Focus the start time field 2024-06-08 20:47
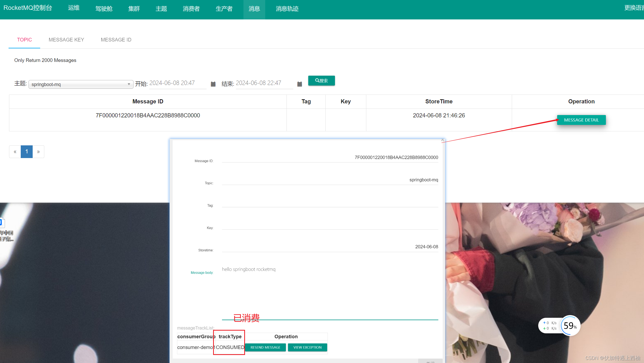Image resolution: width=644 pixels, height=363 pixels. click(178, 83)
